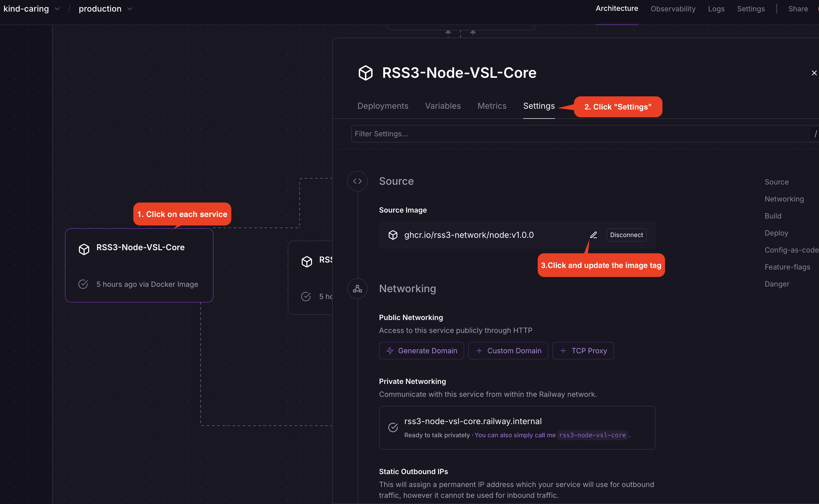The width and height of the screenshot is (819, 504).
Task: Click plus icon in TCP Proxy button
Action: [x=563, y=351]
